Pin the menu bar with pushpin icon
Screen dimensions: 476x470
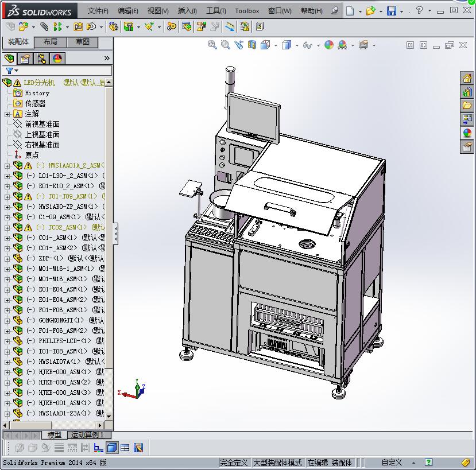[335, 11]
